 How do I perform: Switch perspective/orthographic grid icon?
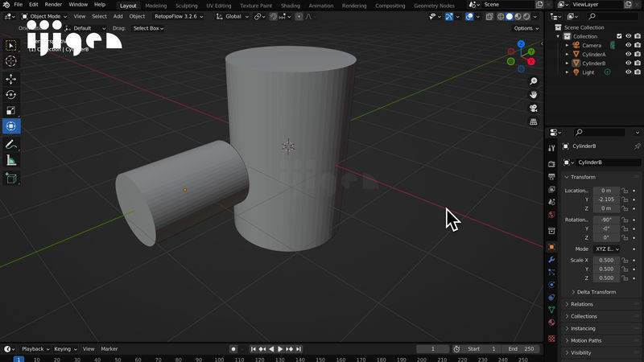coord(533,122)
